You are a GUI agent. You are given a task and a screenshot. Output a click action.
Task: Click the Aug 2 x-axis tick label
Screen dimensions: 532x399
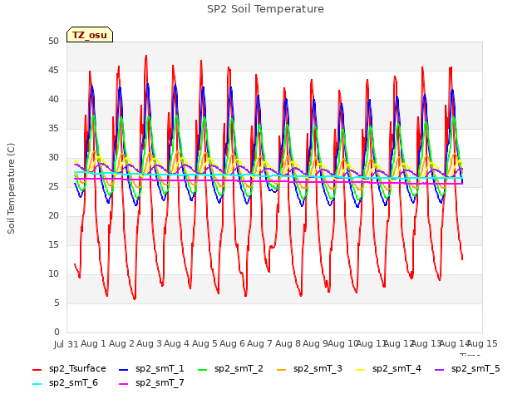(121, 343)
